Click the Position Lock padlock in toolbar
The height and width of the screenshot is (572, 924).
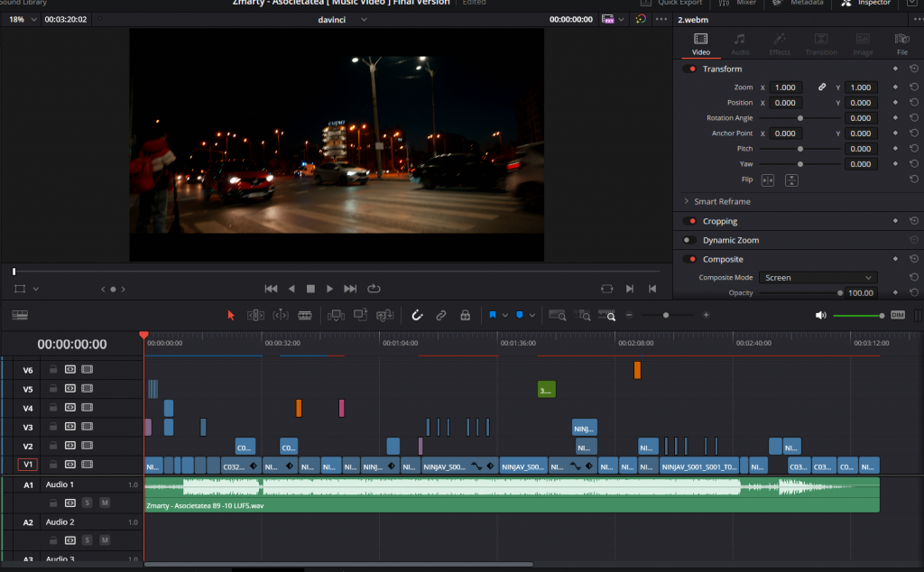465,315
